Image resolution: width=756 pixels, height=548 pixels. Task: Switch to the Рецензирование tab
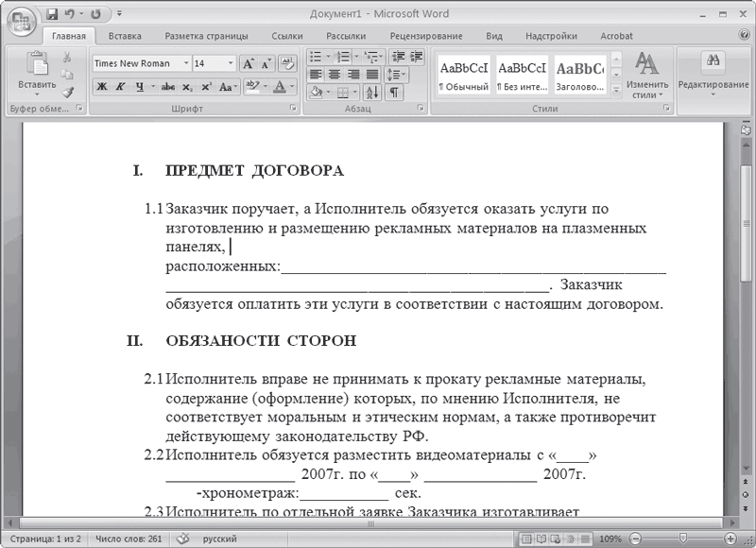(426, 36)
